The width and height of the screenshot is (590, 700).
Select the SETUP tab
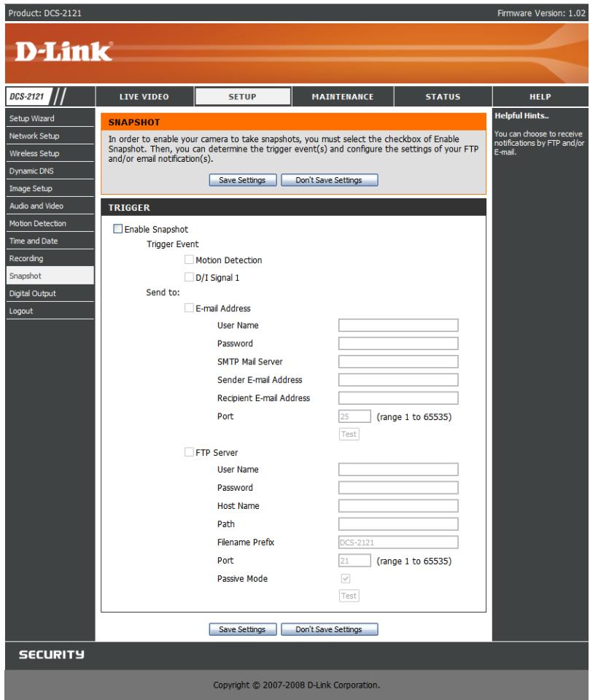[243, 96]
